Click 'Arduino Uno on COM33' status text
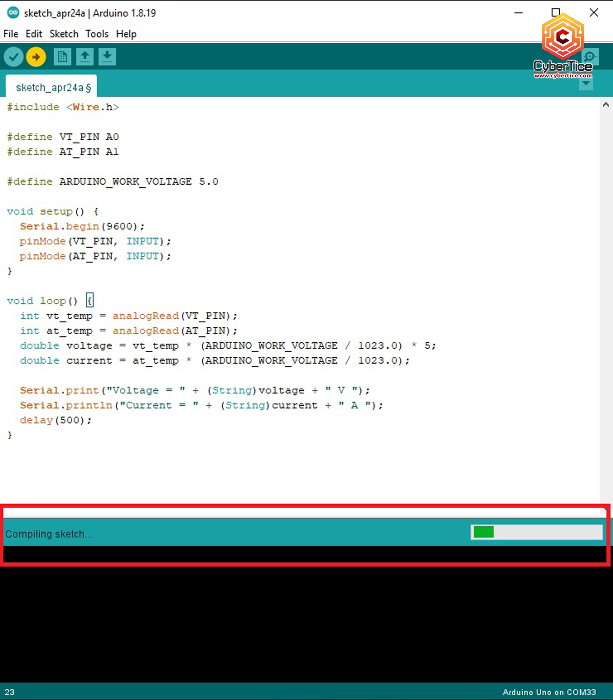Viewport: 613px width, 700px height. 549,692
